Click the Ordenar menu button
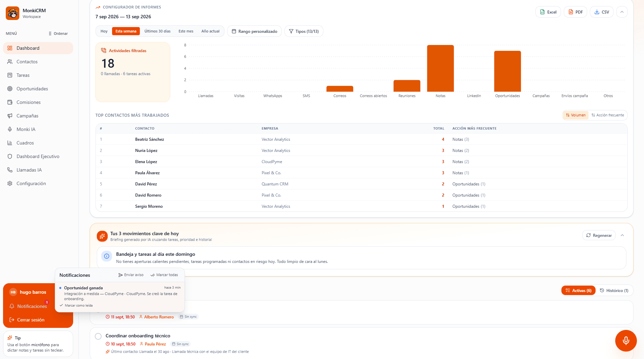The height and width of the screenshot is (359, 644). pos(58,33)
